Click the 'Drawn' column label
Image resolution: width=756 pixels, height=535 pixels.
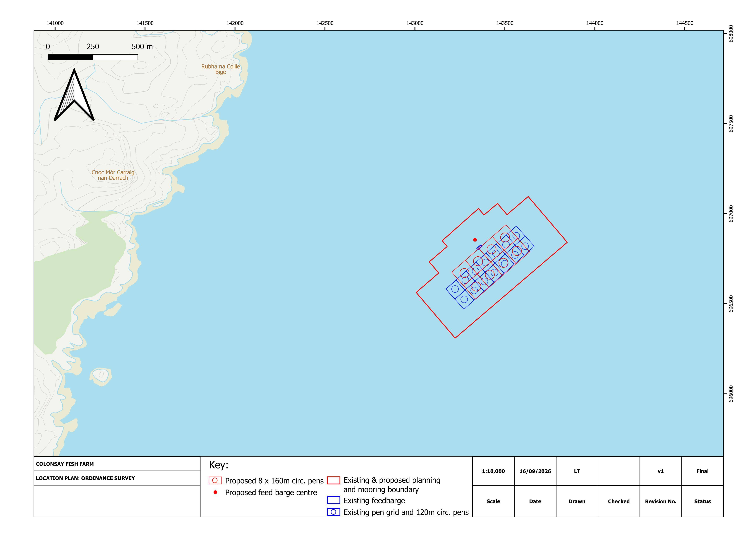[x=577, y=501]
